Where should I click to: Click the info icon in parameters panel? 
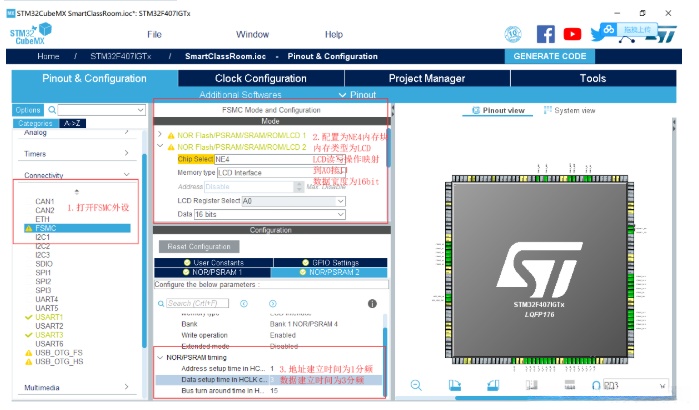point(372,303)
